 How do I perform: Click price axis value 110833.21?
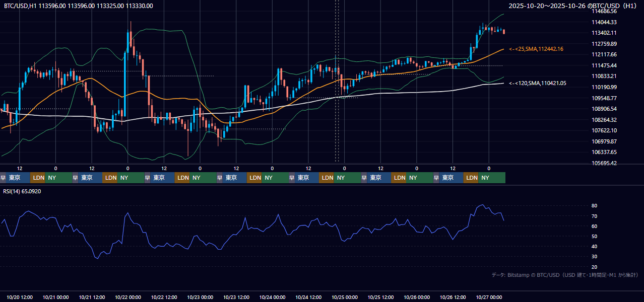pyautogui.click(x=604, y=76)
